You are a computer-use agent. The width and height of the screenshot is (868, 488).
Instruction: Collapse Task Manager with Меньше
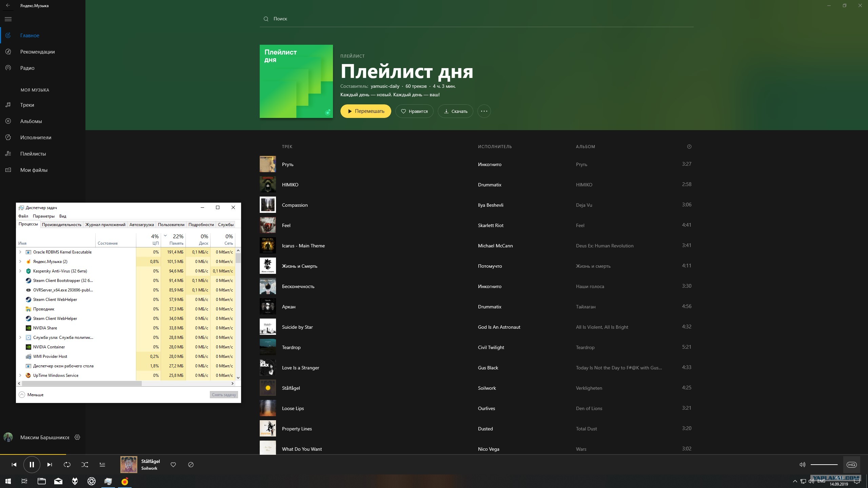[x=31, y=395]
